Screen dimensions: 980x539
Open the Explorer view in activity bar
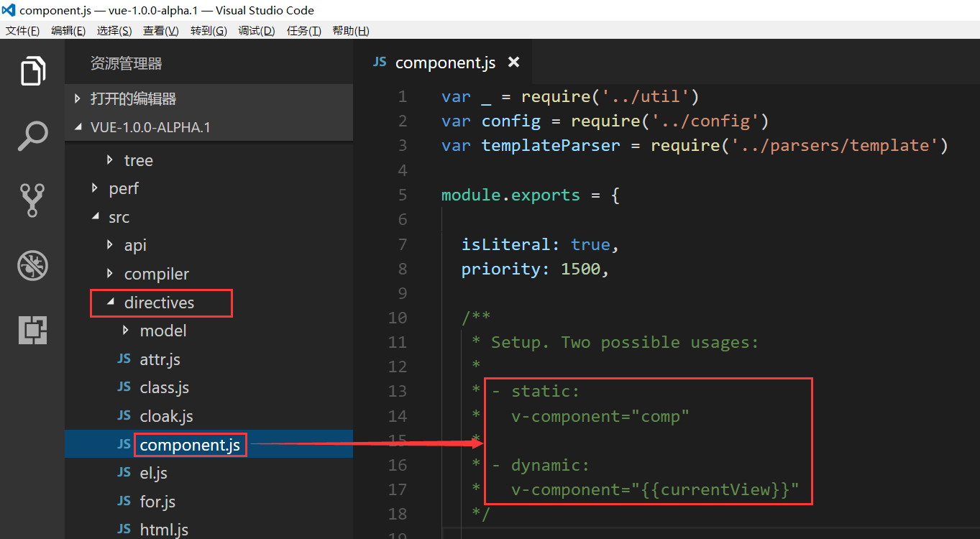click(33, 71)
